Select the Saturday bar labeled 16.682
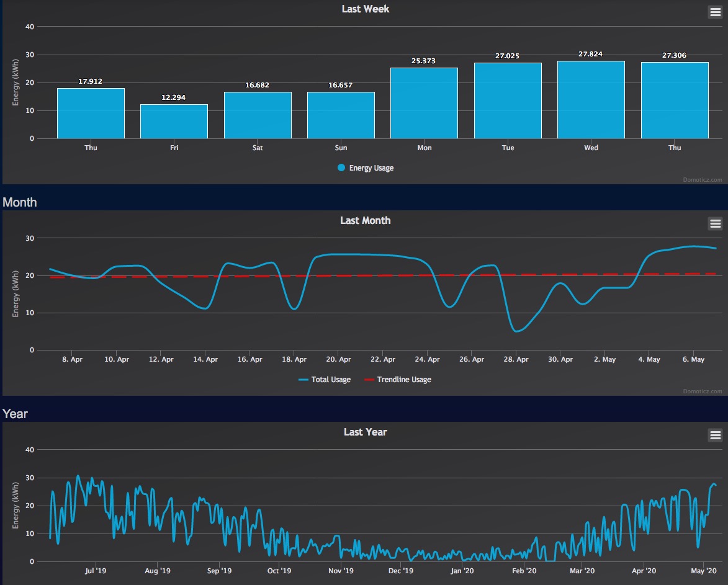728x585 pixels. (258, 115)
